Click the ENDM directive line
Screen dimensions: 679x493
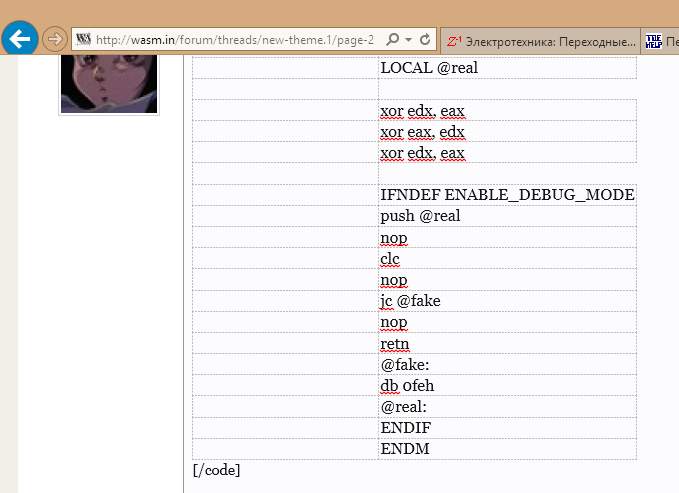coord(404,449)
